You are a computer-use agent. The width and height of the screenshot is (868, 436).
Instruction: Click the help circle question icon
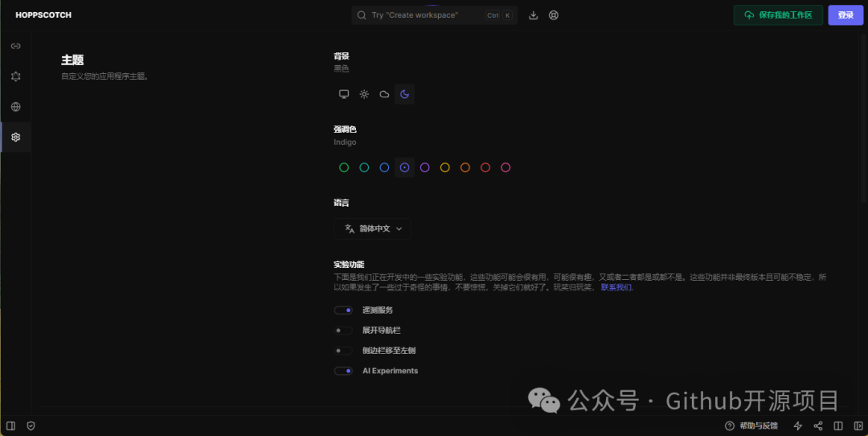pos(730,426)
